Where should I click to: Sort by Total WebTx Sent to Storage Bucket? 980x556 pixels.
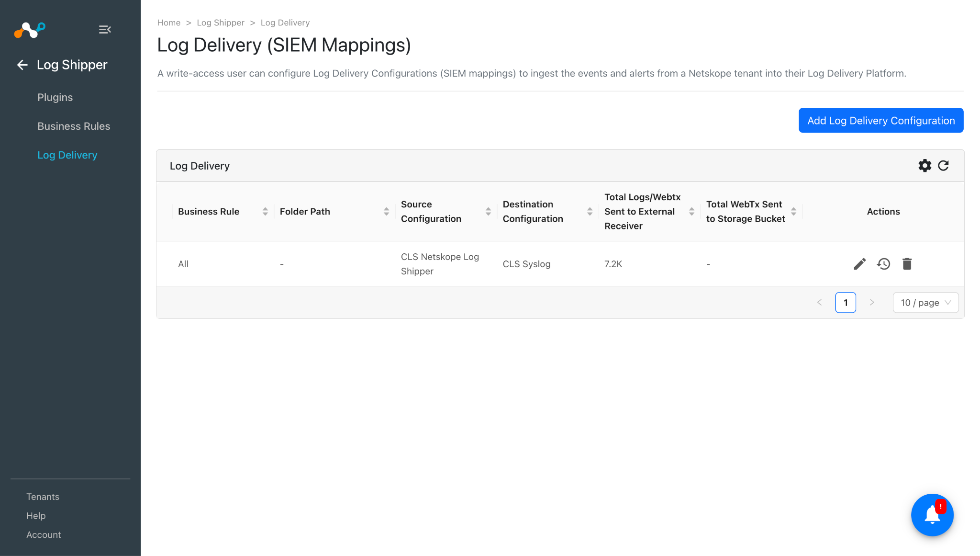point(793,212)
